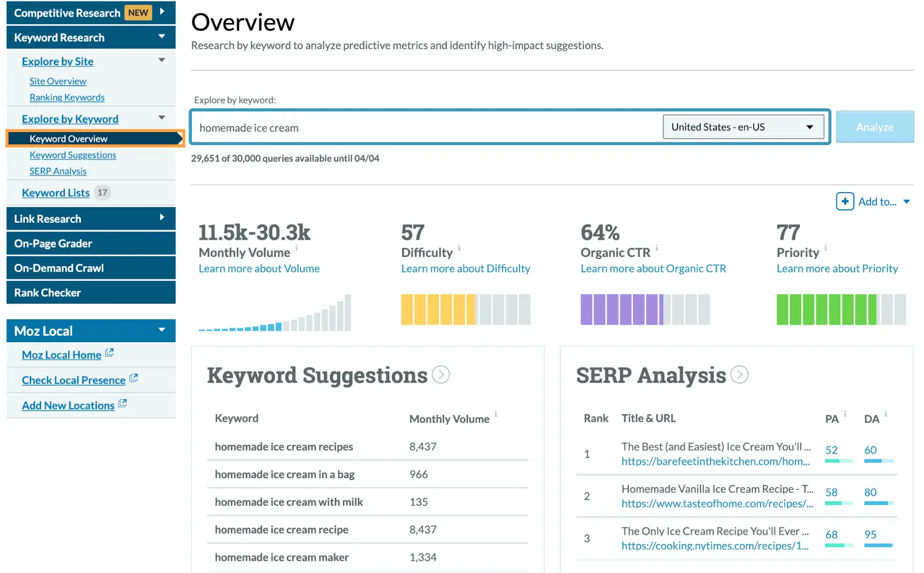Click the Organic CTR info icon
Screen dimensions: 924x573
(x=657, y=248)
